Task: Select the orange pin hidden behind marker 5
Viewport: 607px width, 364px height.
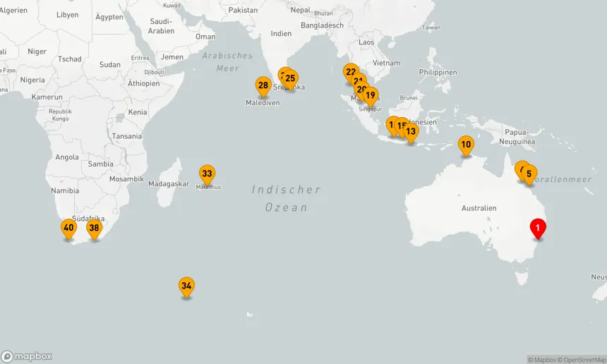Action: [x=519, y=169]
